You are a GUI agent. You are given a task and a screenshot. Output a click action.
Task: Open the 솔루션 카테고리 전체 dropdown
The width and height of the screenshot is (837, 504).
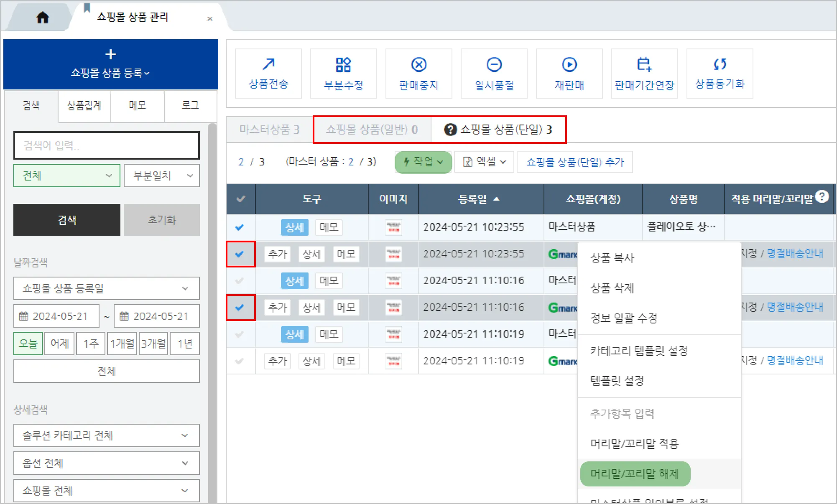(x=106, y=435)
